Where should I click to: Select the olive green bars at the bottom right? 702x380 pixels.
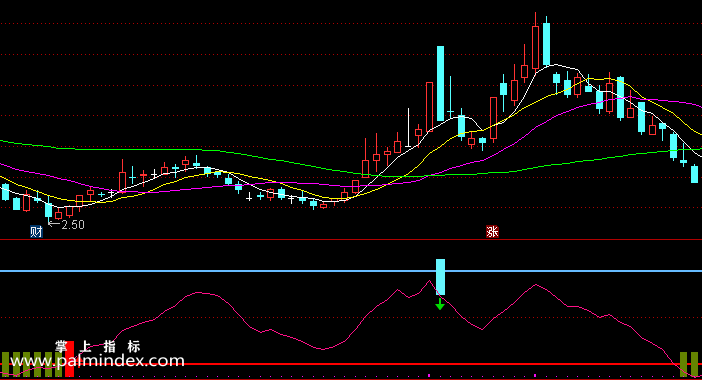pyautogui.click(x=689, y=364)
